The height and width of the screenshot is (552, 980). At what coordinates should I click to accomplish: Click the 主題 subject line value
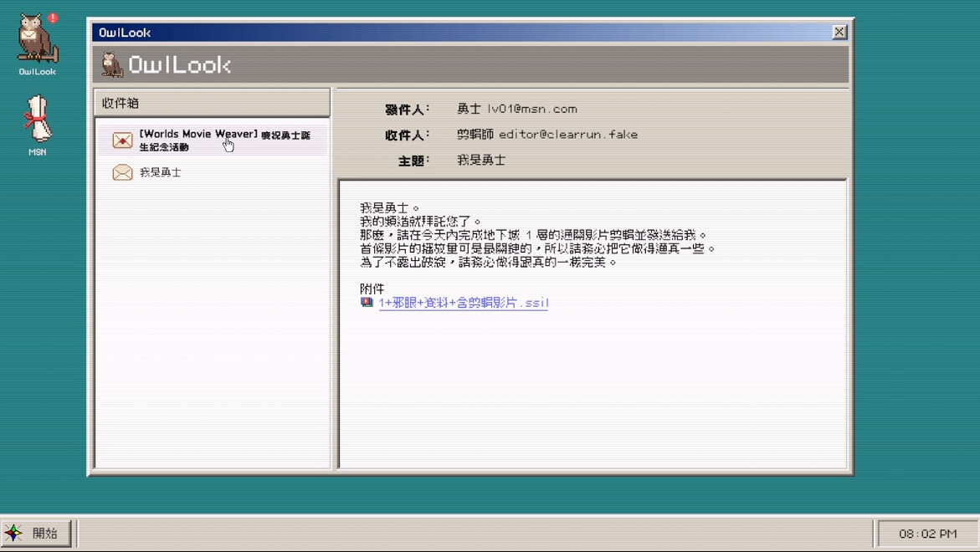[x=481, y=160]
